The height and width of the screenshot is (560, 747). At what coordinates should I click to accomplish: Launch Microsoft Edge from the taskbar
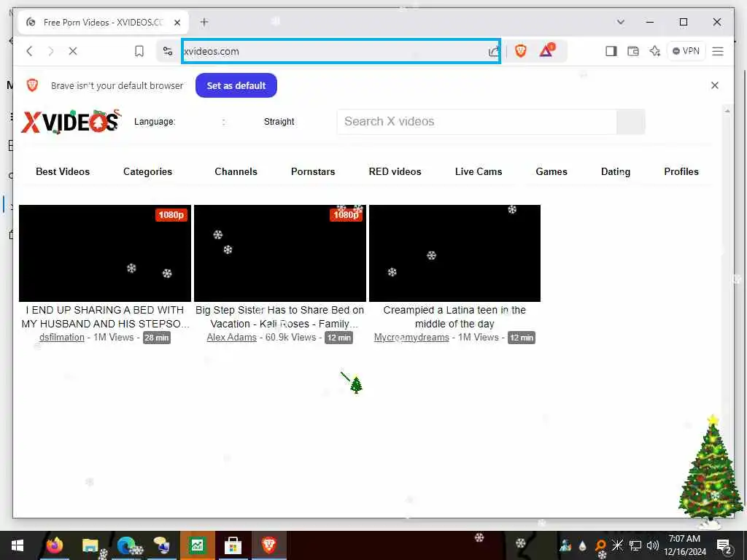pyautogui.click(x=125, y=545)
